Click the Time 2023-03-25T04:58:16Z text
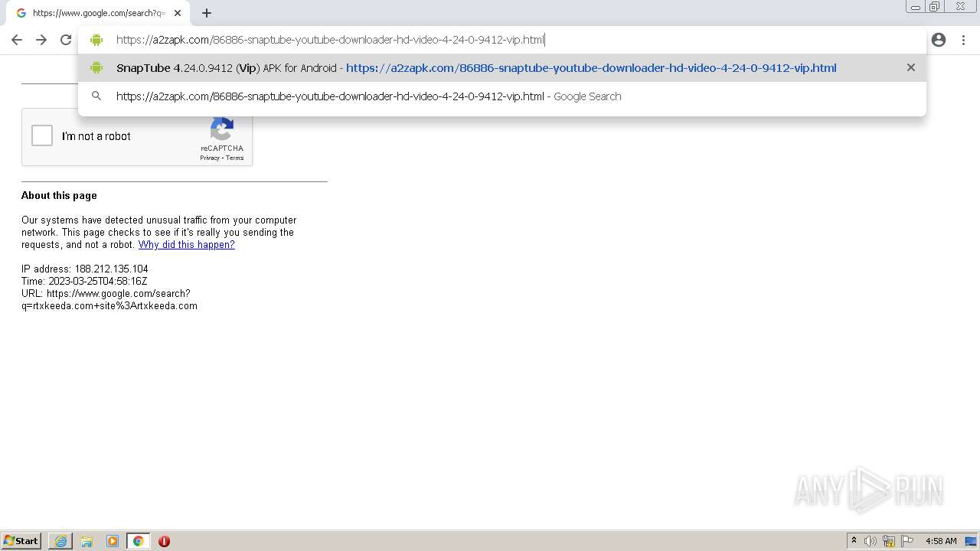 (x=84, y=282)
